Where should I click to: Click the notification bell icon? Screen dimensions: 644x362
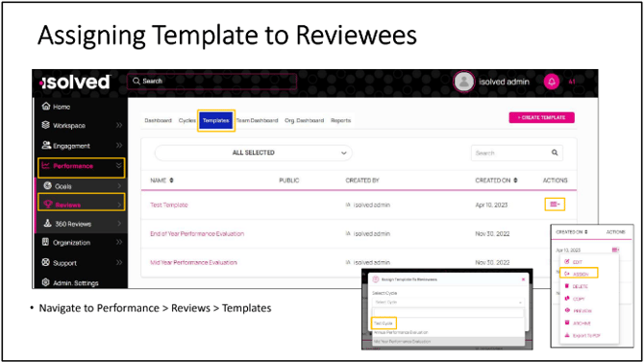tap(552, 82)
